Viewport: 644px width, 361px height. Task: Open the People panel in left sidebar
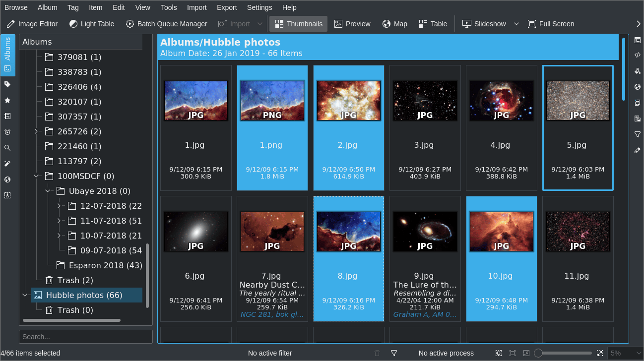[x=7, y=195]
